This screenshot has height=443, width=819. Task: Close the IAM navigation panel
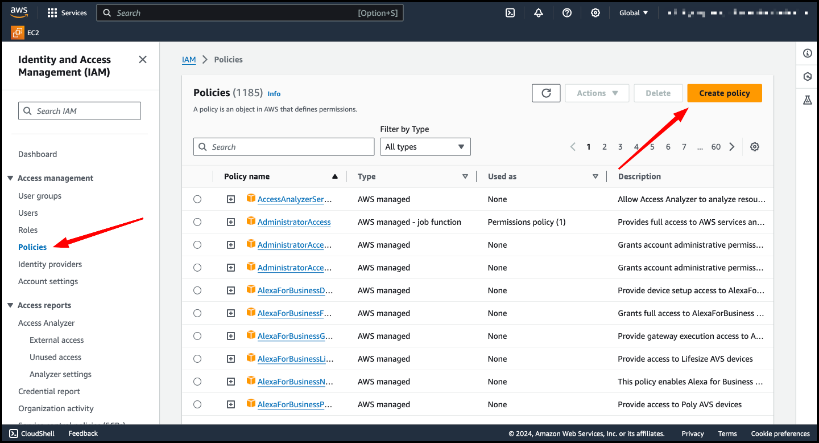click(143, 60)
